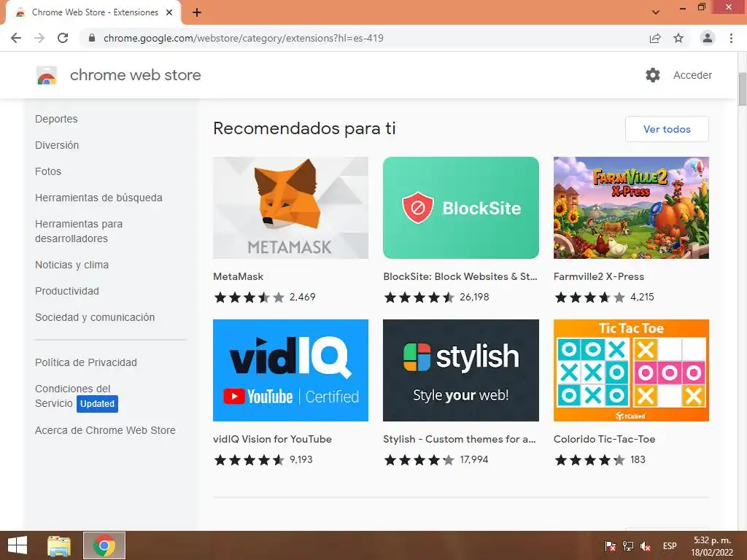Click the MetaMask title text
This screenshot has height=560, width=747.
[x=239, y=276]
